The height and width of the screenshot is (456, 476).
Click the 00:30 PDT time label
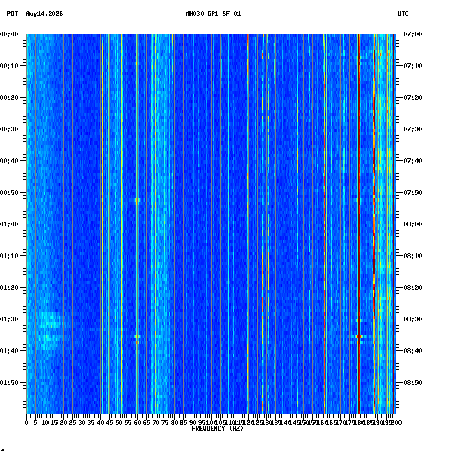[9, 129]
